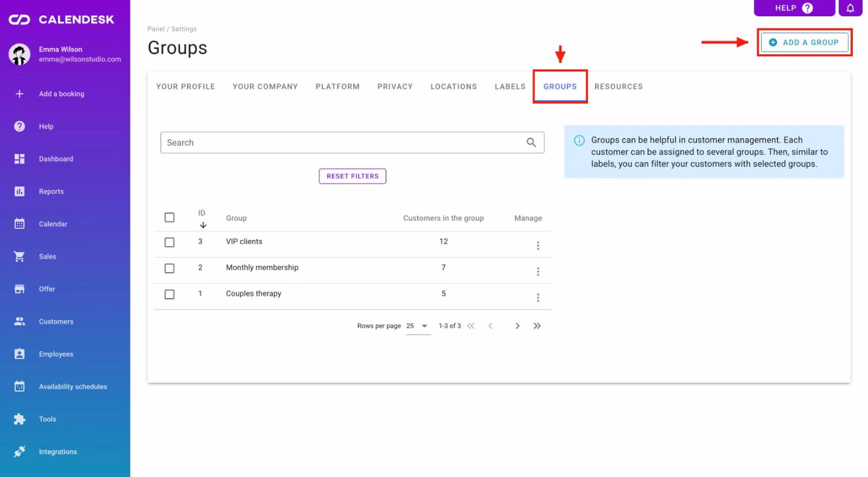Open the Privacy settings tab
868x477 pixels.
tap(395, 86)
